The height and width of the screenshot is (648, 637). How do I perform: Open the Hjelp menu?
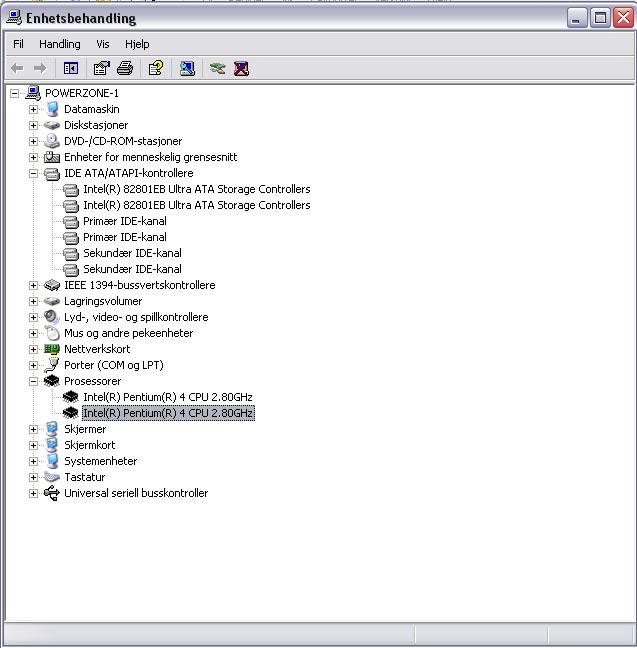click(137, 44)
